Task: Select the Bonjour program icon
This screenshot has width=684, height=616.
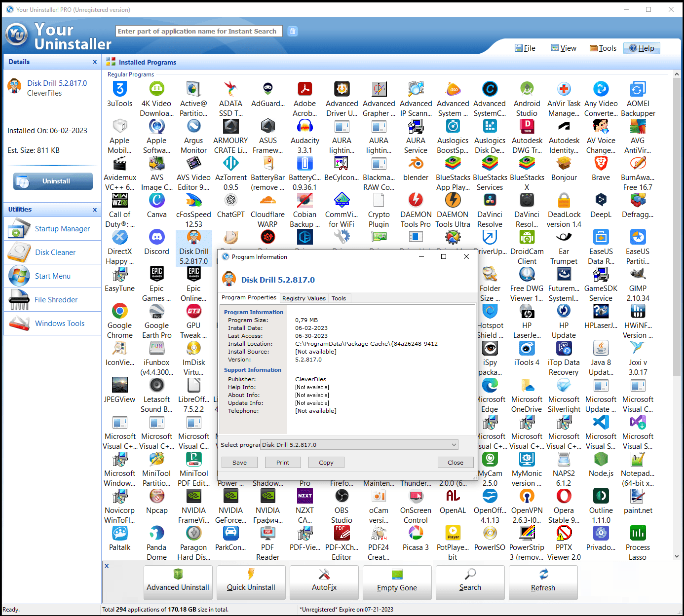Action: [564, 163]
